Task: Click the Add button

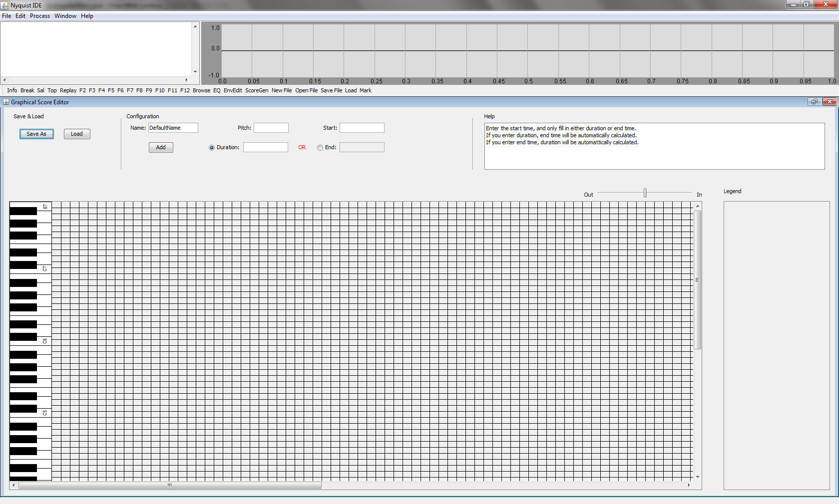Action: pos(161,147)
